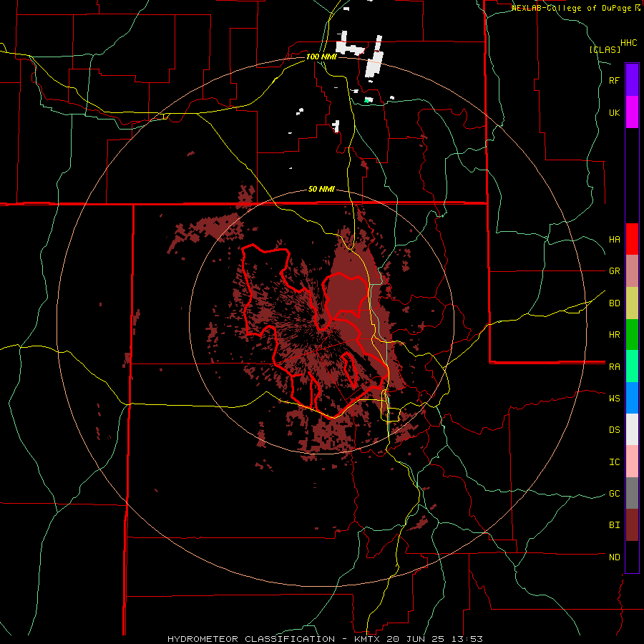
Task: Click the BD legend label
Action: point(614,303)
